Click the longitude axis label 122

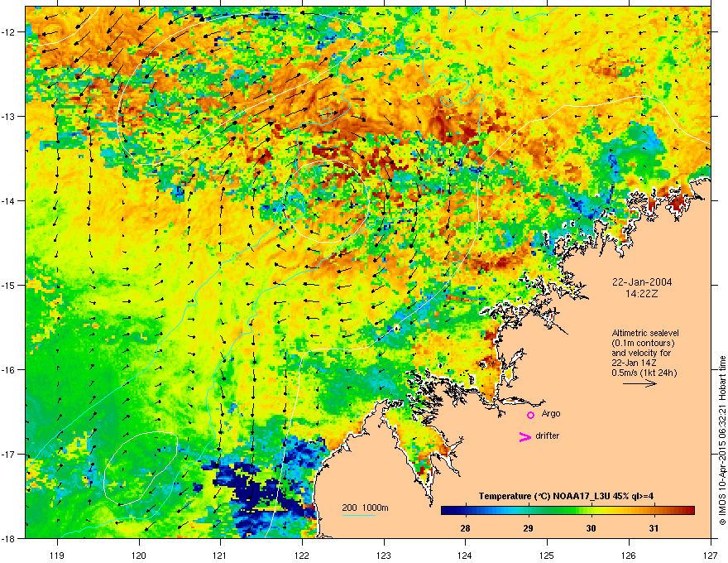(x=302, y=555)
